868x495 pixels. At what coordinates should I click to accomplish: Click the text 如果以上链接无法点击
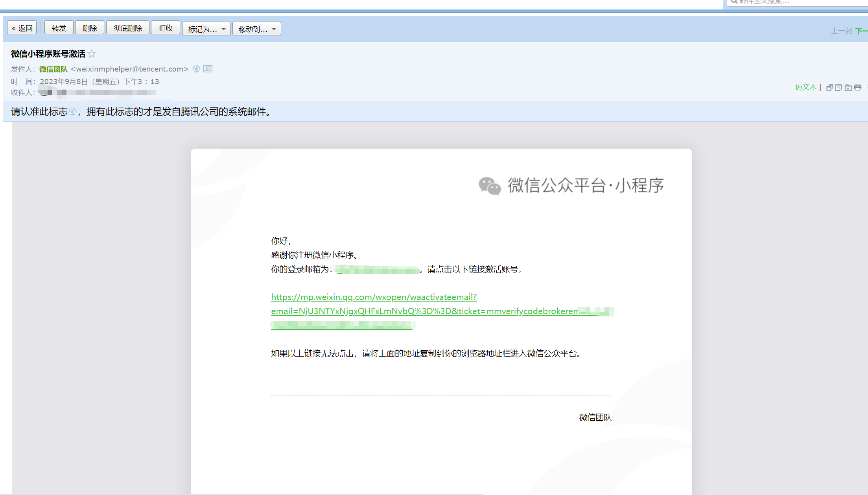point(312,353)
